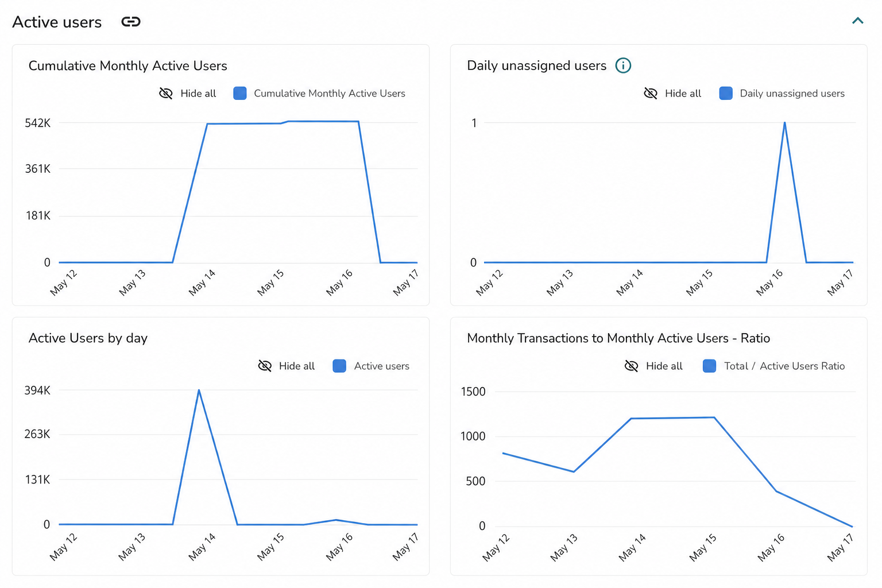Click May 14 label under Cumulative chart
The width and height of the screenshot is (882, 588).
[202, 283]
